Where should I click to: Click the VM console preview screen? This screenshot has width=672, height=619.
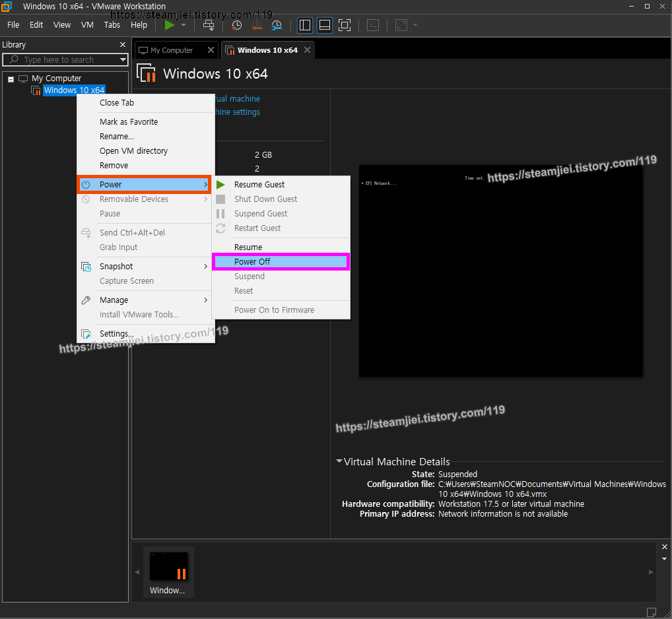pyautogui.click(x=500, y=271)
